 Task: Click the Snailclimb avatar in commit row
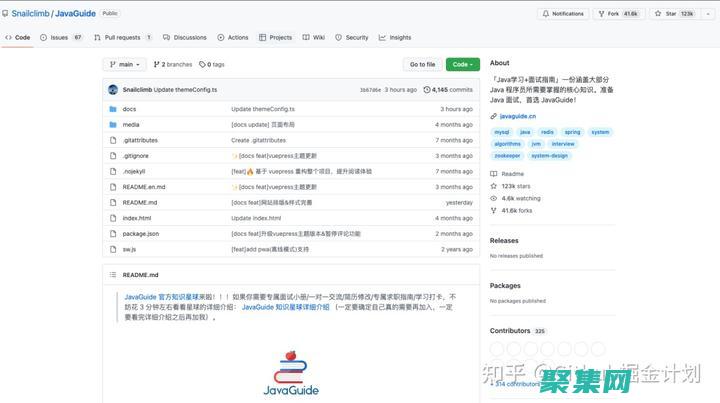click(x=113, y=89)
